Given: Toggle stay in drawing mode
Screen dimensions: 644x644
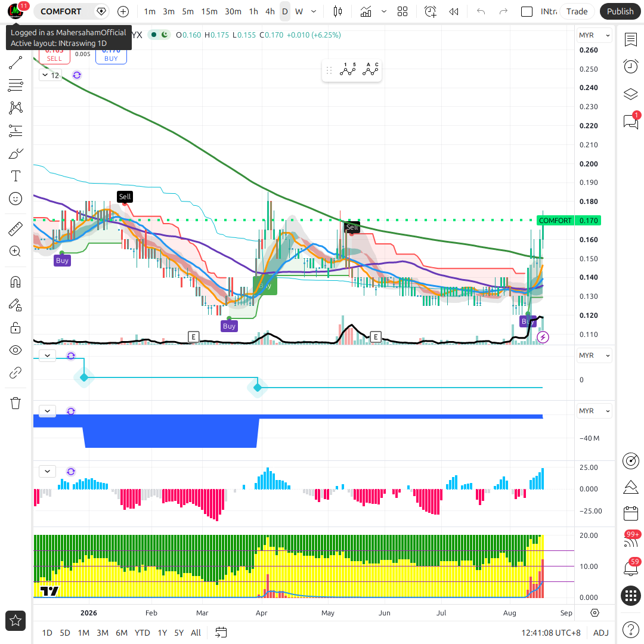Looking at the screenshot, I should click(x=16, y=305).
